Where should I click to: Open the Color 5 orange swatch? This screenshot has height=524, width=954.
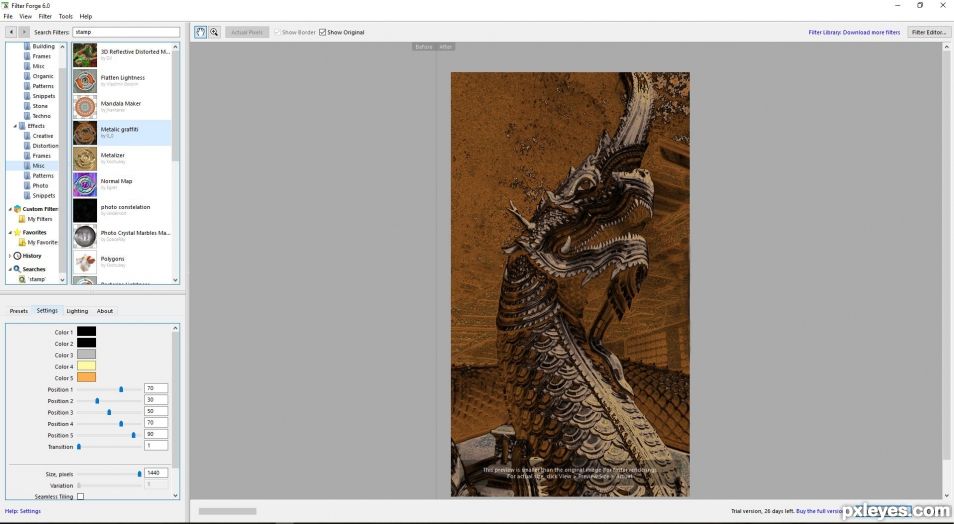click(x=86, y=377)
